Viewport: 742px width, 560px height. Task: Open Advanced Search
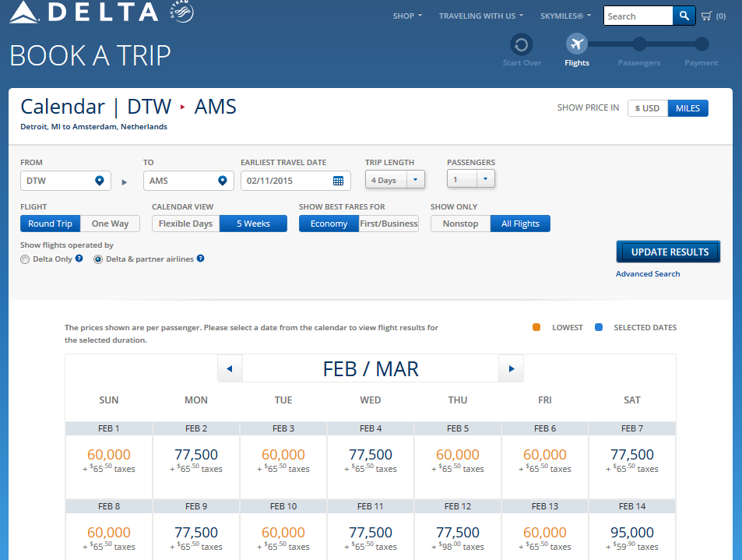648,273
